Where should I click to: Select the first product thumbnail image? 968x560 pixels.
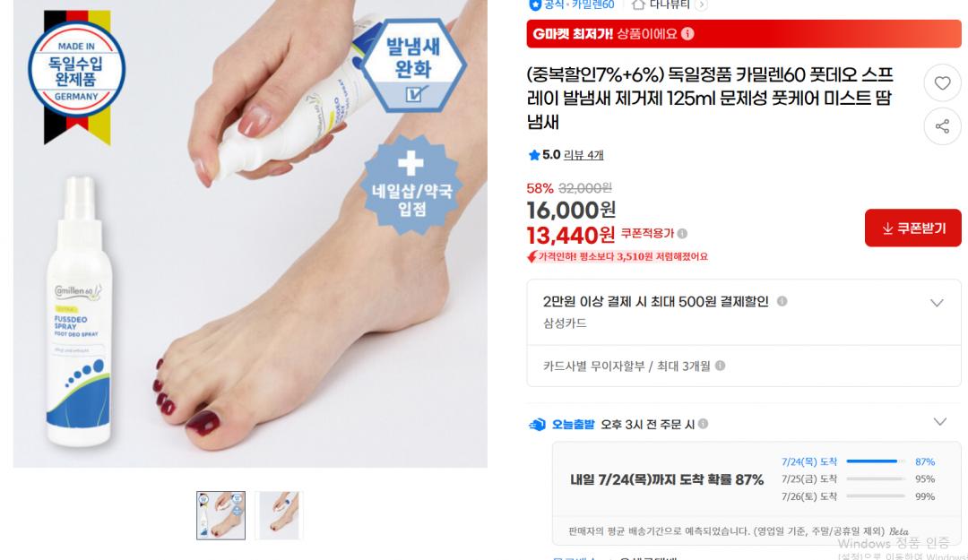coord(221,515)
